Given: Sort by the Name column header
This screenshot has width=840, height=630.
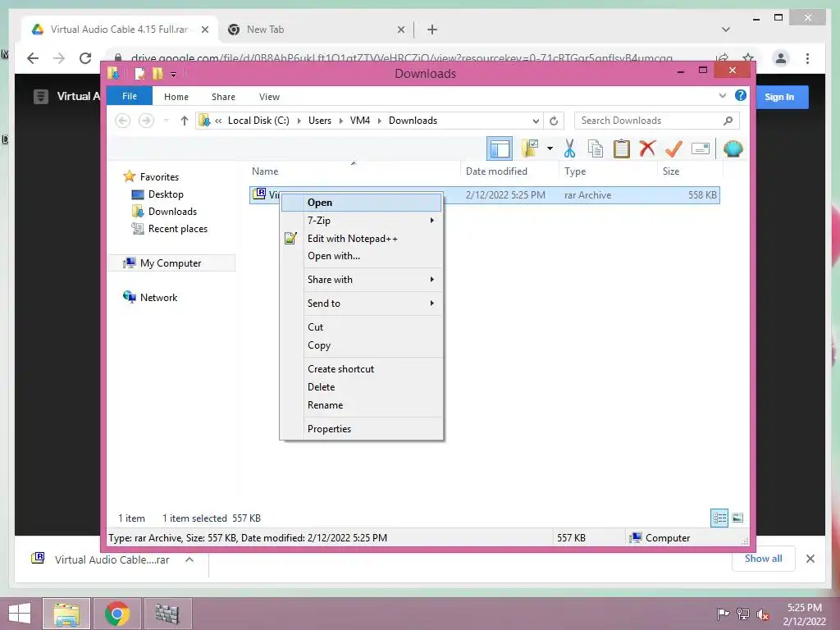Looking at the screenshot, I should point(354,171).
